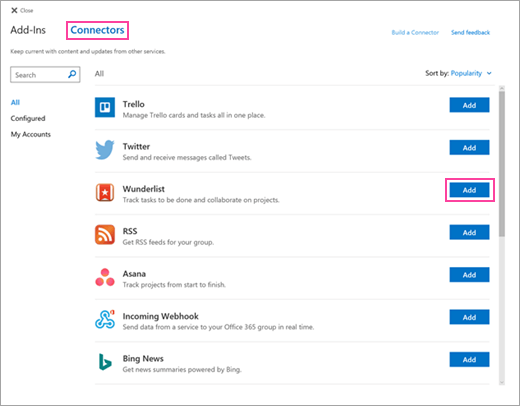Image resolution: width=520 pixels, height=406 pixels.
Task: Show Configured connectors
Action: coord(28,118)
